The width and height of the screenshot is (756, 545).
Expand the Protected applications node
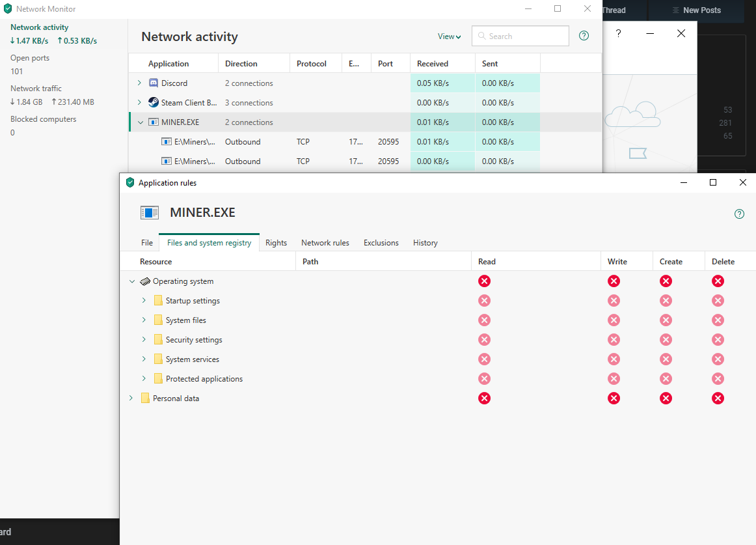click(x=144, y=378)
